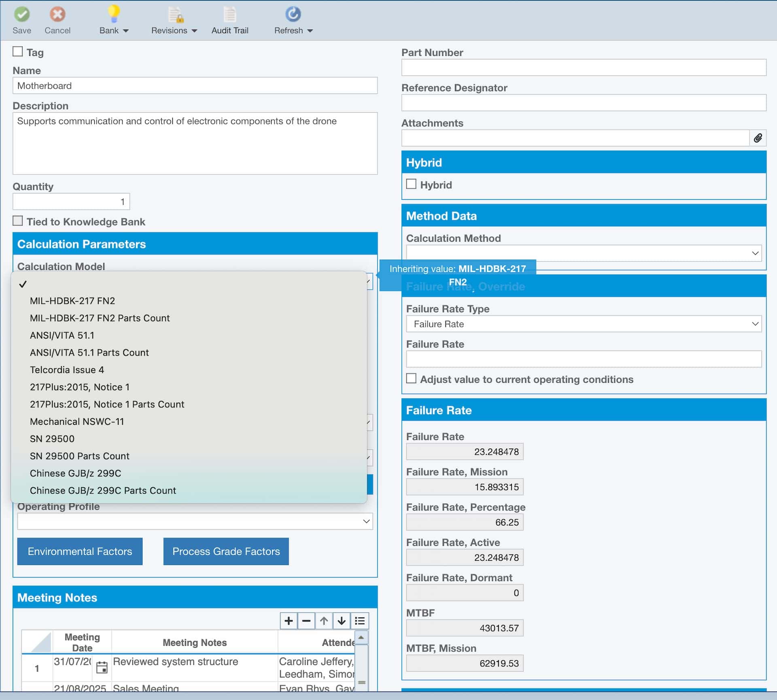Attach a file using the paperclip icon
The image size is (777, 700).
pos(758,138)
